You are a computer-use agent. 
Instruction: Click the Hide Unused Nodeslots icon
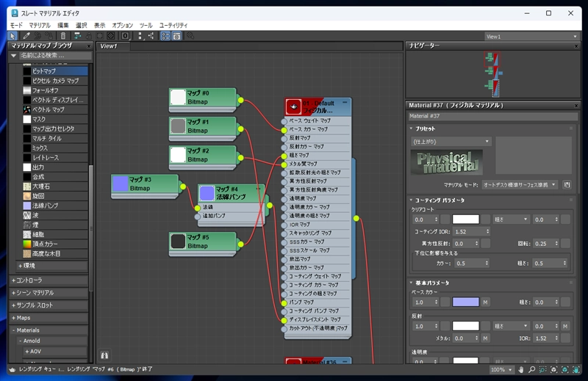click(x=89, y=36)
